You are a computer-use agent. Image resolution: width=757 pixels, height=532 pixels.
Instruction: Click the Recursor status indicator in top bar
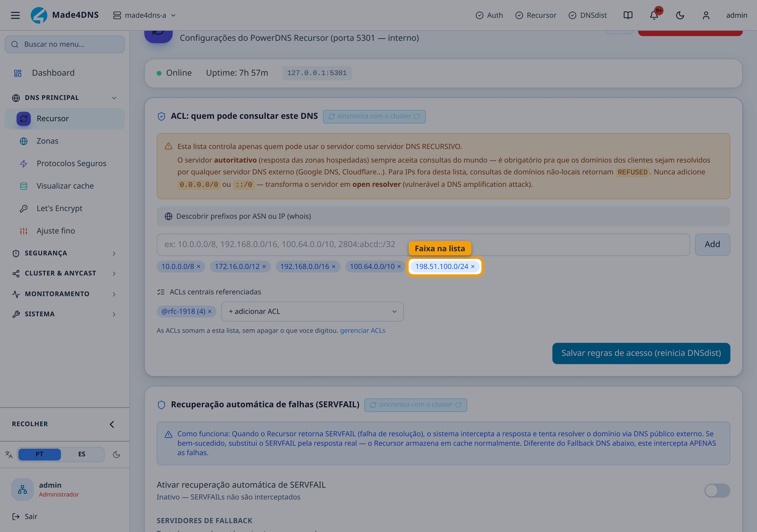coord(535,15)
